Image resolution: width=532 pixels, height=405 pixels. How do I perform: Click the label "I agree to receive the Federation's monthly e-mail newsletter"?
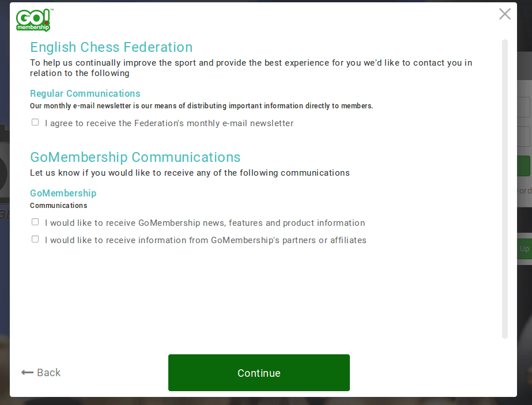tap(169, 123)
